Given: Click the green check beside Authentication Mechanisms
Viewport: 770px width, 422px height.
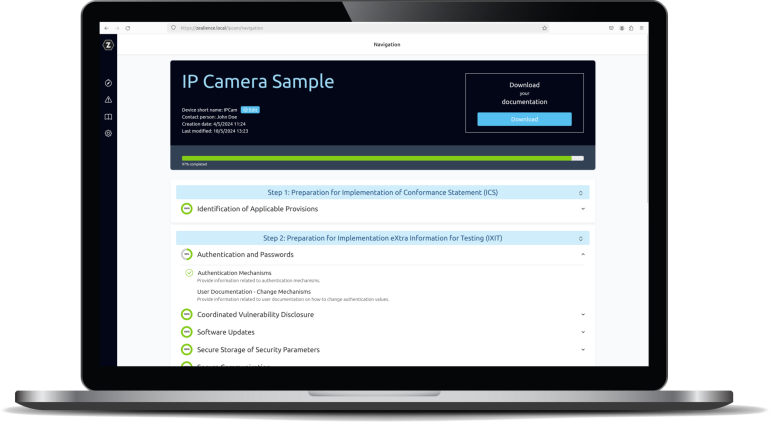Looking at the screenshot, I should (x=189, y=273).
